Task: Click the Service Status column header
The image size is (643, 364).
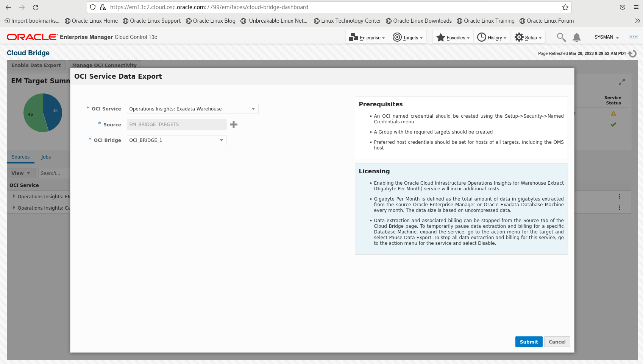Action: tap(613, 100)
